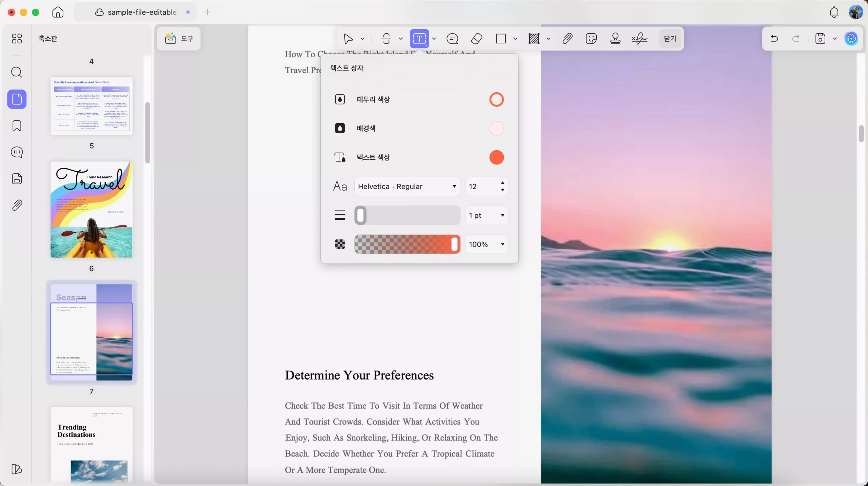Decrease font size with down stepper
This screenshot has height=486, width=868.
[x=502, y=190]
